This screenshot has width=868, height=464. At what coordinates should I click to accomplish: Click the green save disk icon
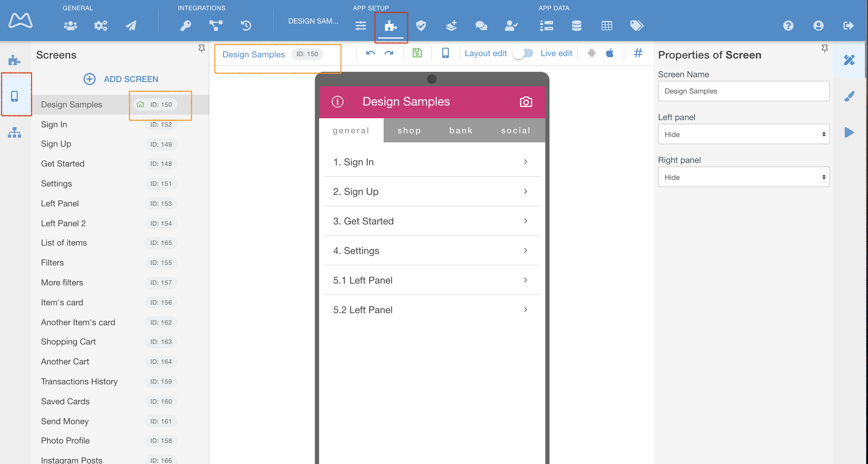(x=417, y=53)
